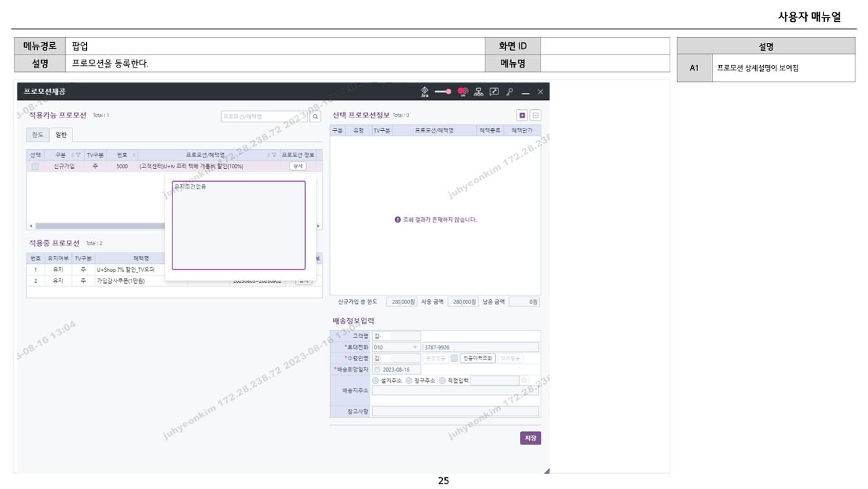Click the 남은 금액 0원 value
The height and width of the screenshot is (489, 868).
click(525, 302)
